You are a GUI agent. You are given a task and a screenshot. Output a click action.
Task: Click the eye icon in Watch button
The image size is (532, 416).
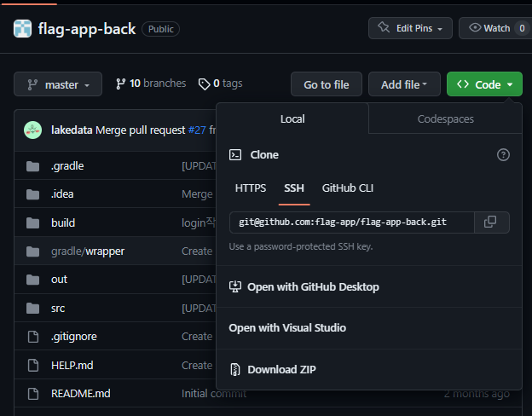pyautogui.click(x=475, y=27)
